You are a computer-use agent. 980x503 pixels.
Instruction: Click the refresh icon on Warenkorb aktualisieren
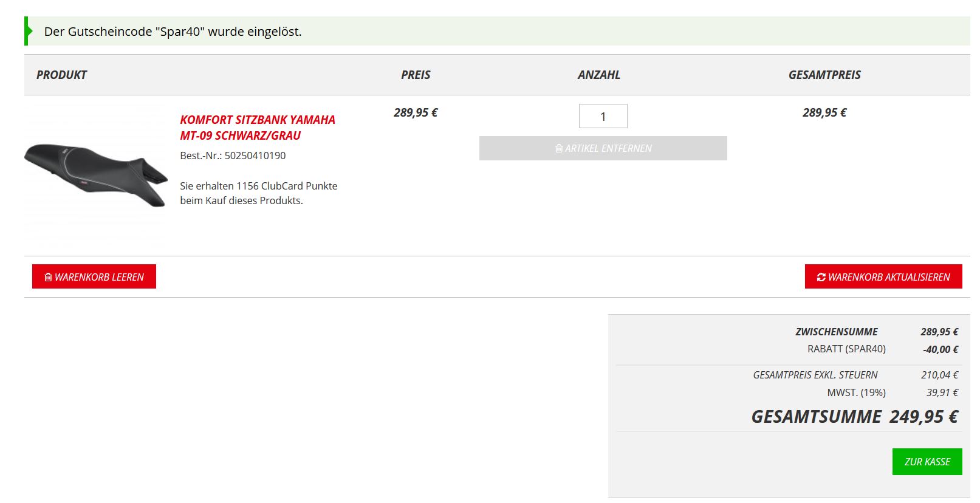point(821,277)
